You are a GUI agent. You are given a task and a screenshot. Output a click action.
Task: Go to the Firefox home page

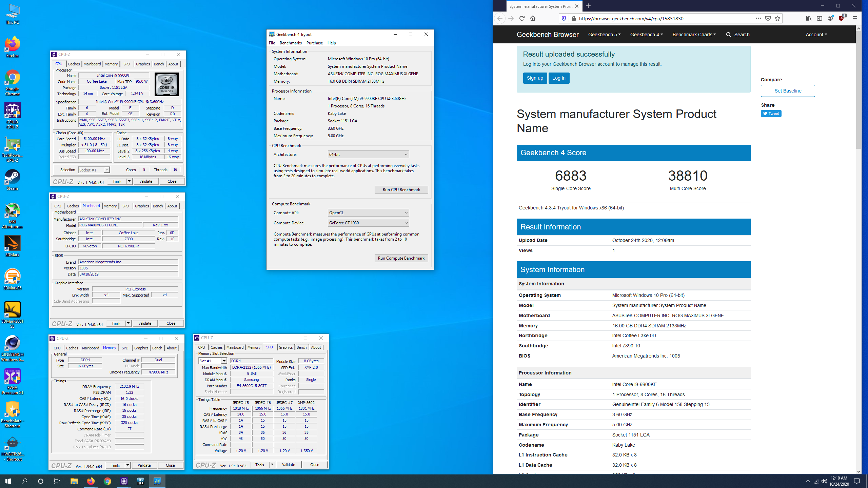tap(533, 18)
